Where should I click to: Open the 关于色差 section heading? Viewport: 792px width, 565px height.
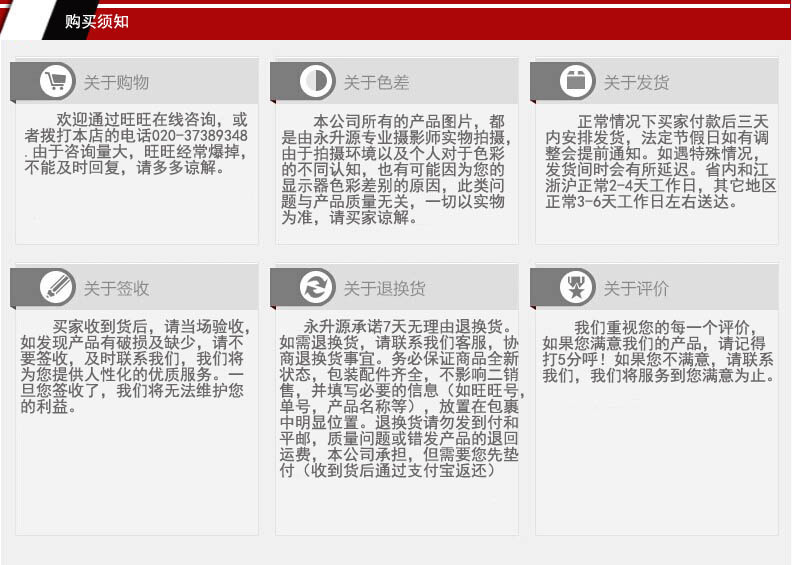tap(376, 83)
